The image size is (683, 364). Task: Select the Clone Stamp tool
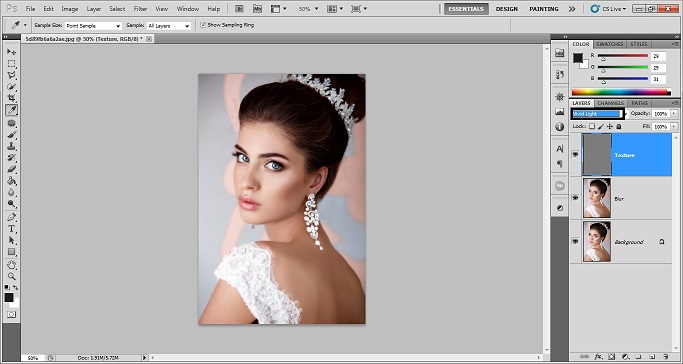(11, 146)
